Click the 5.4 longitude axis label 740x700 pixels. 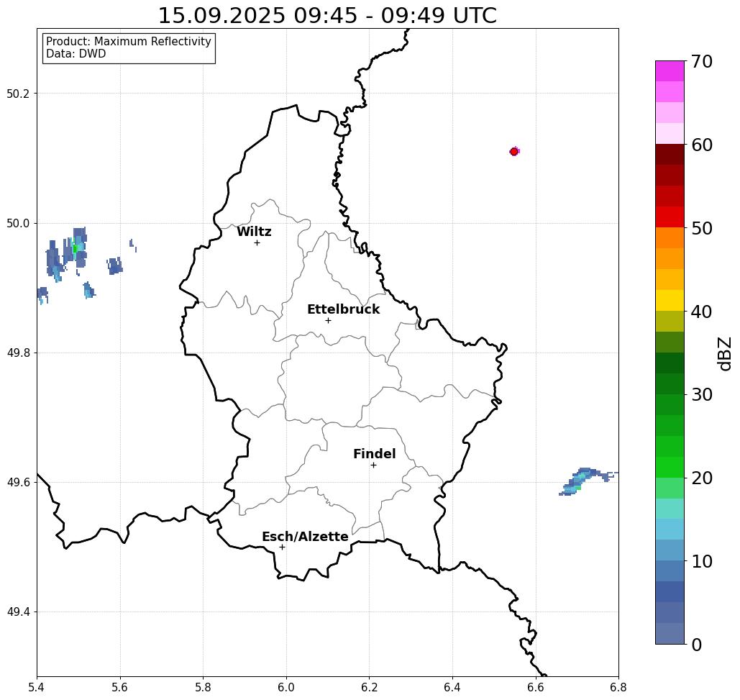pyautogui.click(x=37, y=687)
